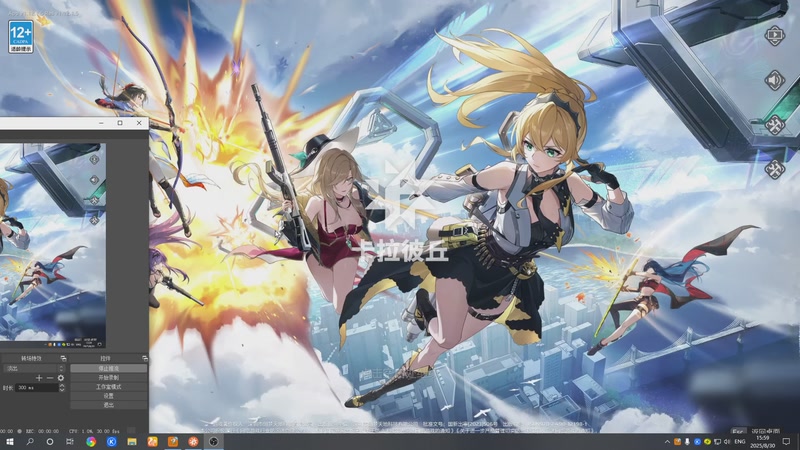Screen dimensions: 800x450
Task: Launch Cortana circle icon
Action: 49,442
